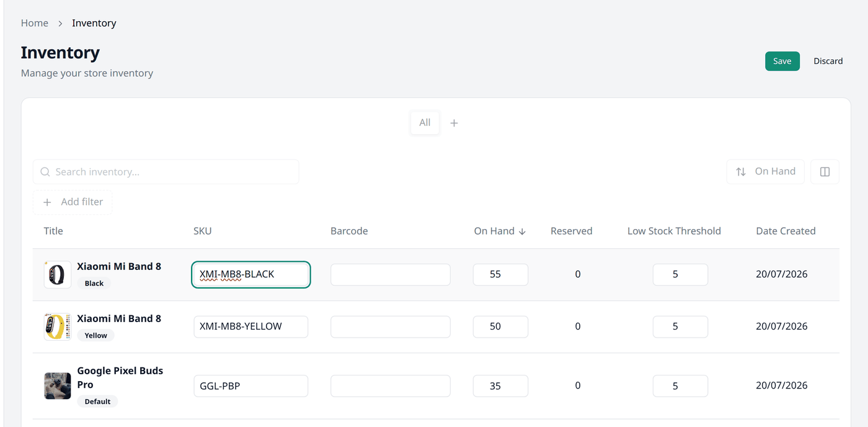This screenshot has height=427, width=868.
Task: Click the Barcode field for Google Pixel Buds Pro
Action: [391, 386]
